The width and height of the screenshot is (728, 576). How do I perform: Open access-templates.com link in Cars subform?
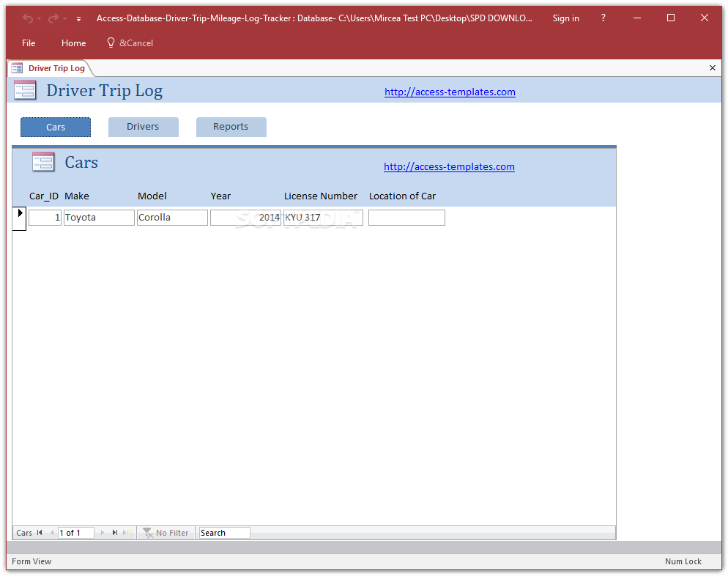449,167
